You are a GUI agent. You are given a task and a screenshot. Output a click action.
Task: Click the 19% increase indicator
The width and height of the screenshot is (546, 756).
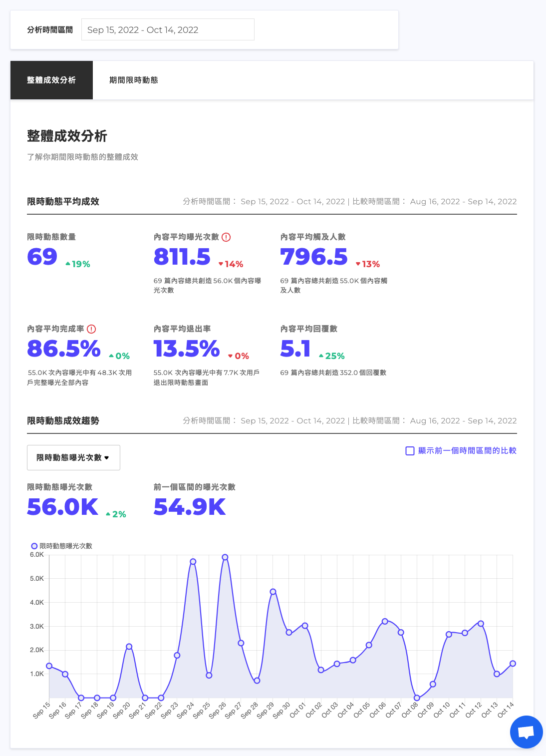[x=78, y=264]
